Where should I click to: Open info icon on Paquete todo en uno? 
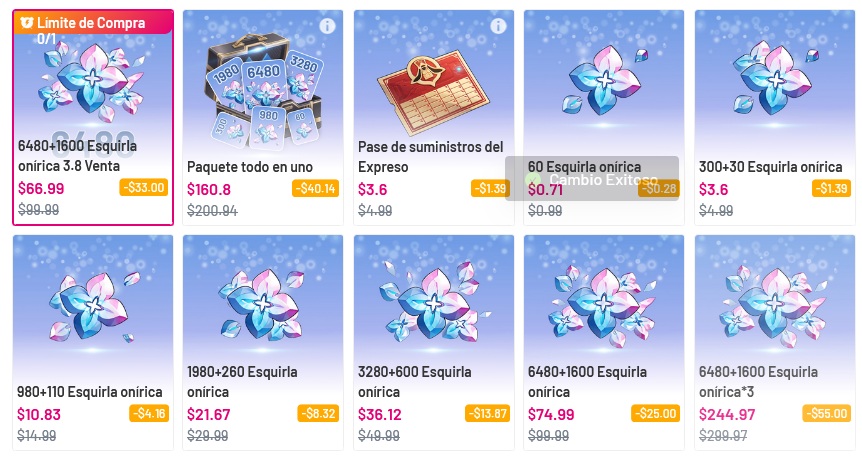(x=327, y=26)
